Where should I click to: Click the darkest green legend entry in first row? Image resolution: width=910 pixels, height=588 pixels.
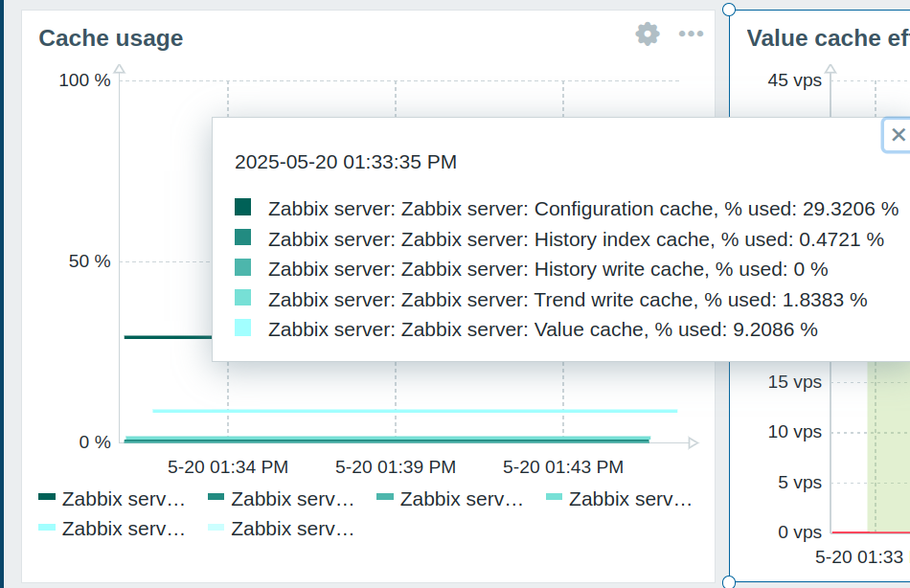click(x=112, y=499)
